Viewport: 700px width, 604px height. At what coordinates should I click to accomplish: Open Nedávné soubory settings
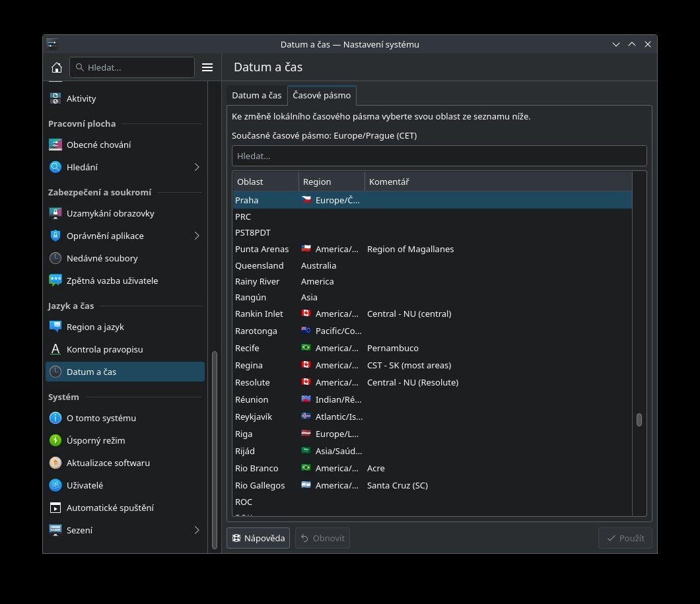[102, 258]
